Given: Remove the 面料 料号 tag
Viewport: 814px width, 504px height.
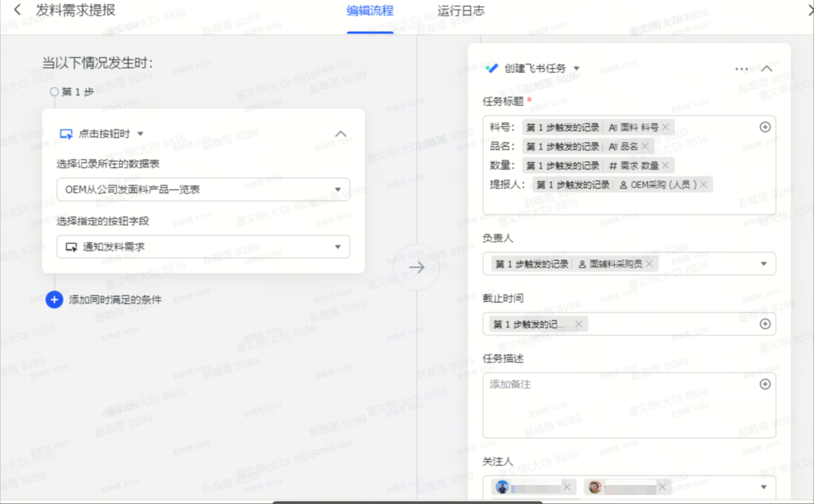Looking at the screenshot, I should pos(666,127).
